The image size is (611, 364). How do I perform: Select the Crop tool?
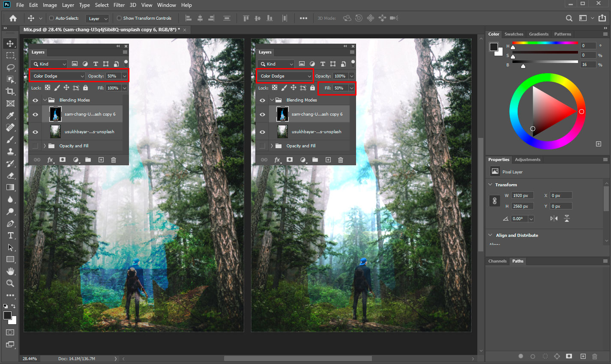coord(10,91)
